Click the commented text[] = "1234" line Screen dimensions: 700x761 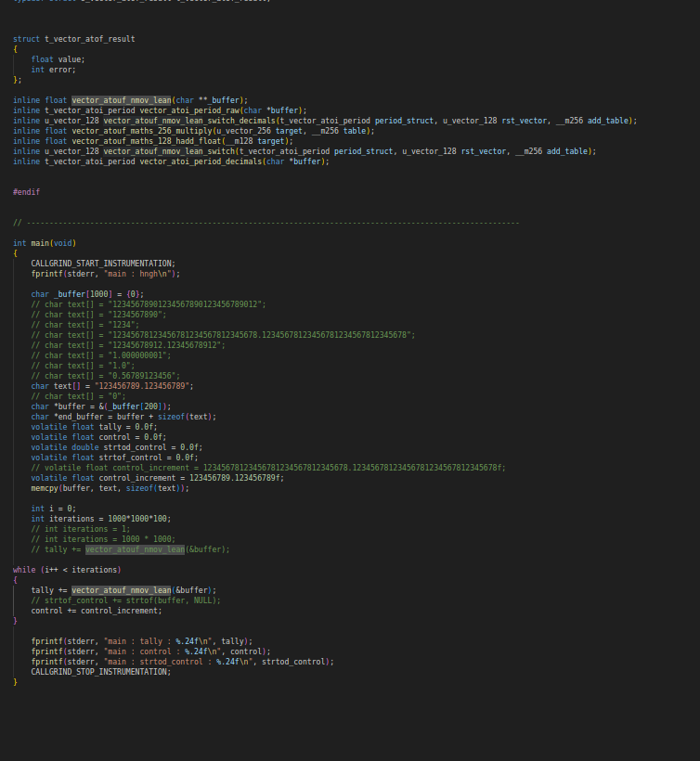85,325
